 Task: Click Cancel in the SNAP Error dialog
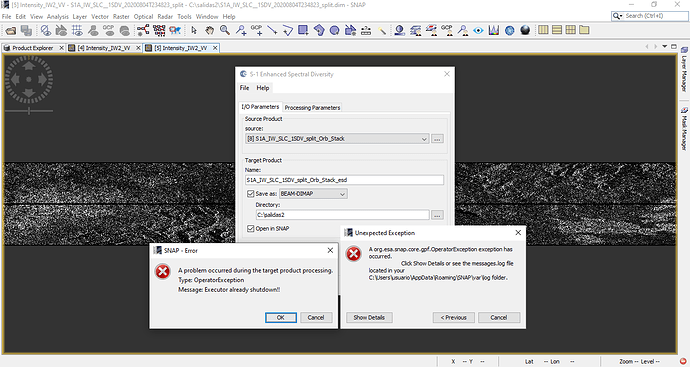pos(316,317)
